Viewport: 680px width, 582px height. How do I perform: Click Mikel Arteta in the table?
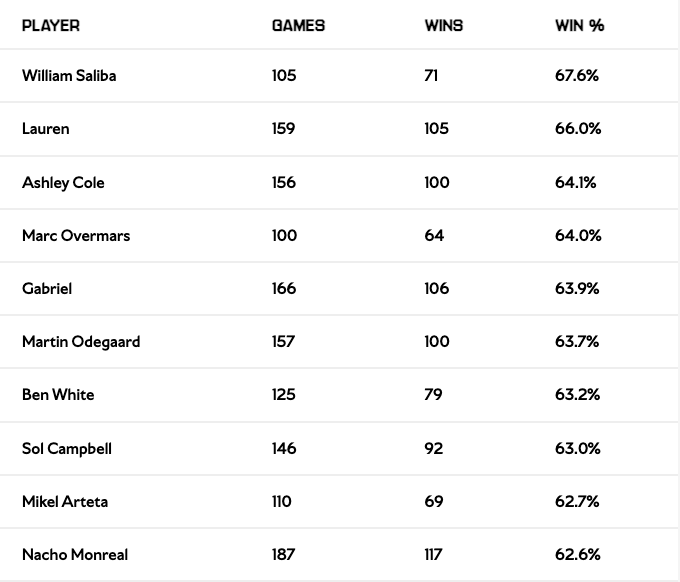pos(66,502)
